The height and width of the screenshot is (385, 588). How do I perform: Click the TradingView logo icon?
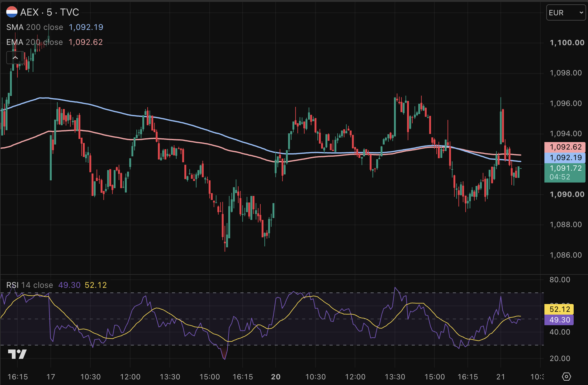click(17, 354)
